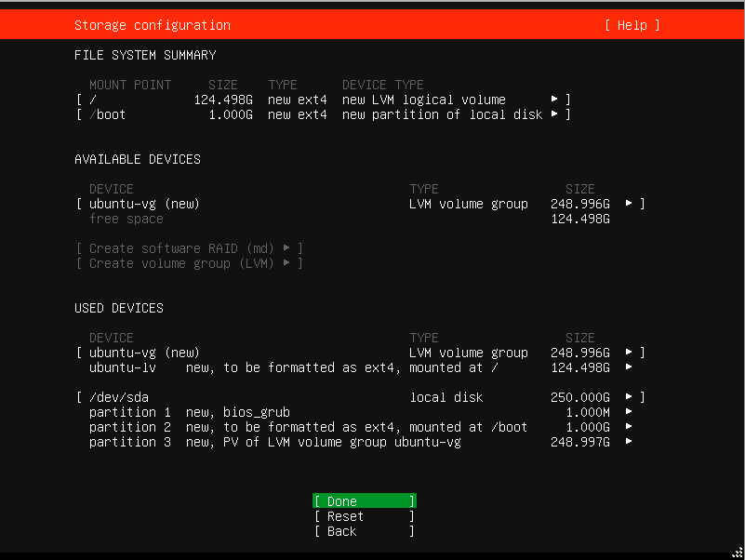The height and width of the screenshot is (560, 745).
Task: Open the ubuntu-vg volume group options under Available Devices
Action: pyautogui.click(x=627, y=203)
